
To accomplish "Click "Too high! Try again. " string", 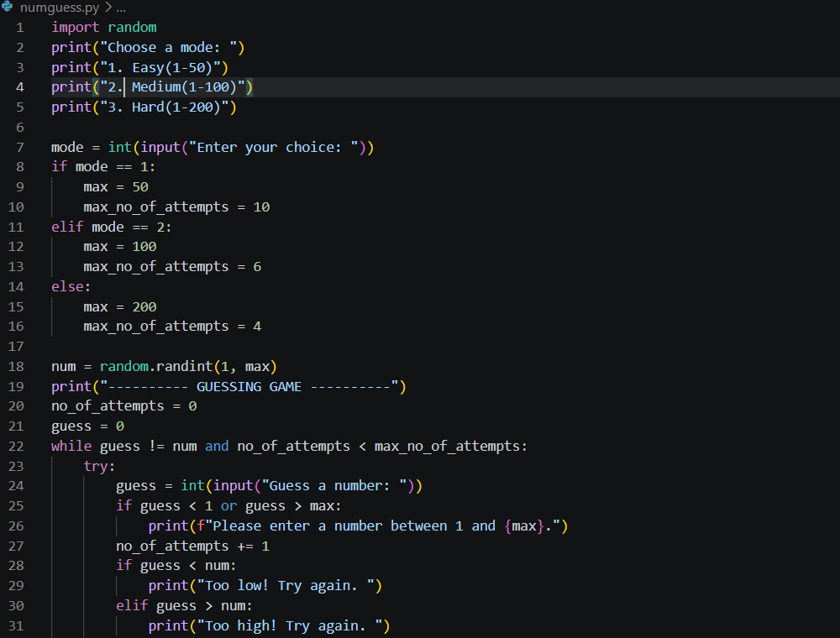I will [x=290, y=626].
